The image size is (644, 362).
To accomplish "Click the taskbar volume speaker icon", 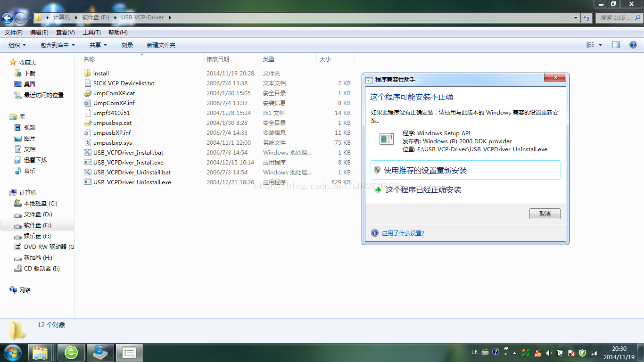I will pos(549,353).
